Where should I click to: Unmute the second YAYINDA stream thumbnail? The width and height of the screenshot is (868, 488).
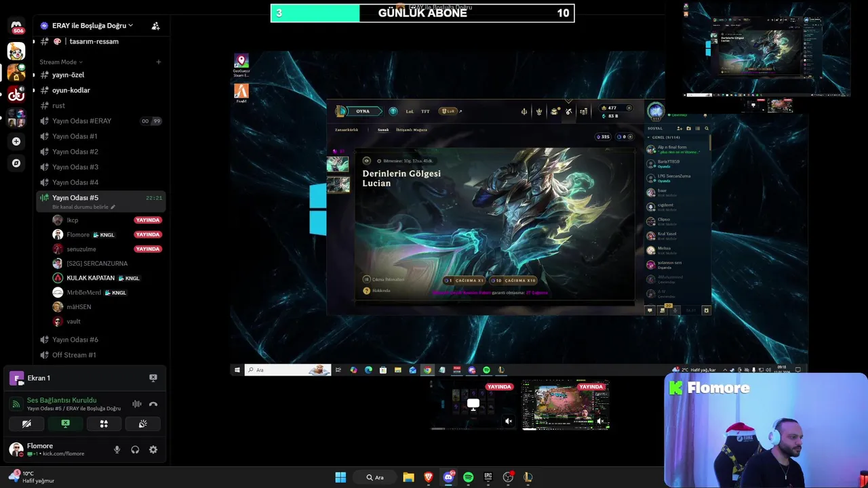[x=601, y=421]
